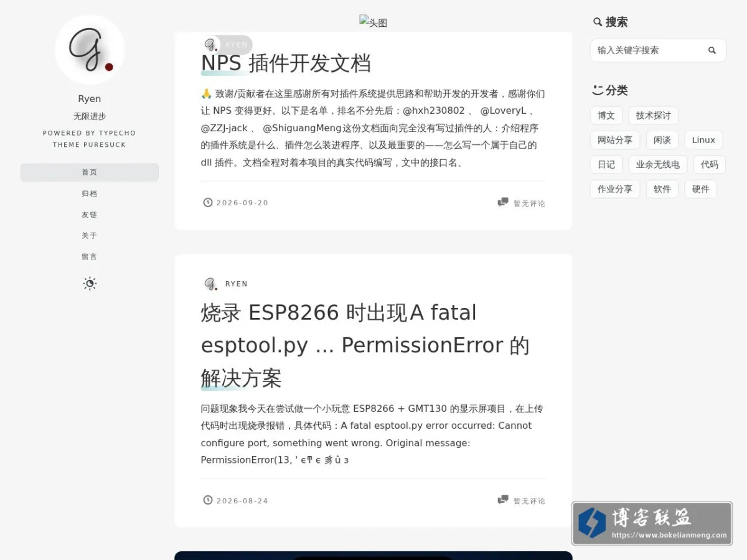Open the NPS 插件开发文档 post title
Image resolution: width=747 pixels, height=560 pixels.
pyautogui.click(x=286, y=63)
